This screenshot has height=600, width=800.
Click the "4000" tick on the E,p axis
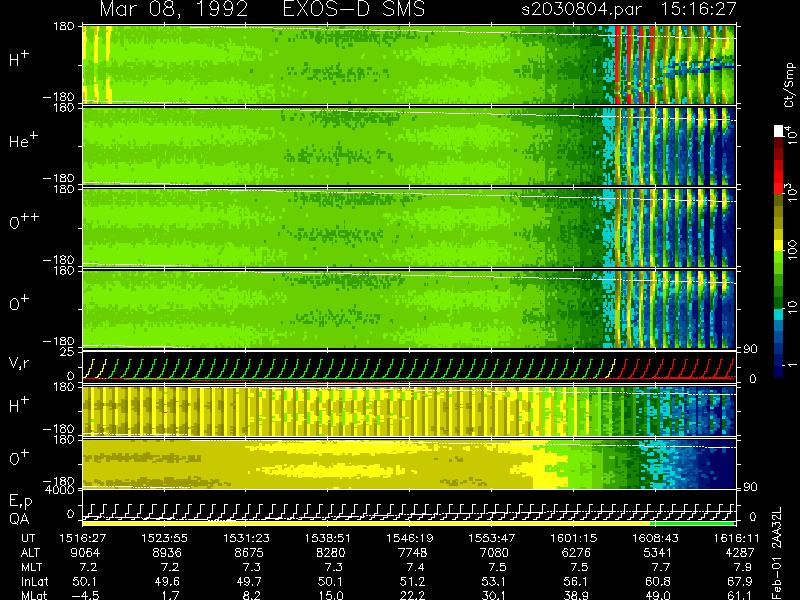tap(61, 490)
